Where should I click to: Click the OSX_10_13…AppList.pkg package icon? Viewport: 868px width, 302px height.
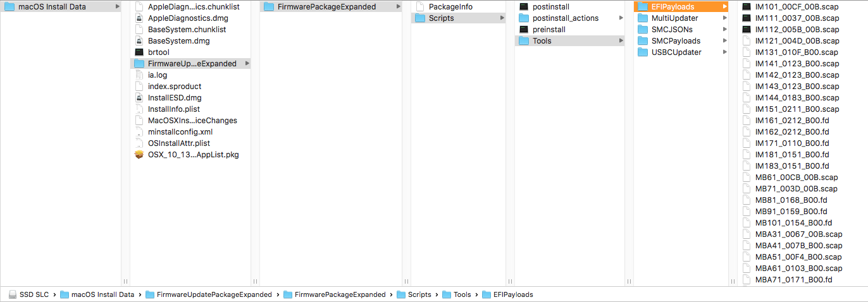[x=139, y=155]
